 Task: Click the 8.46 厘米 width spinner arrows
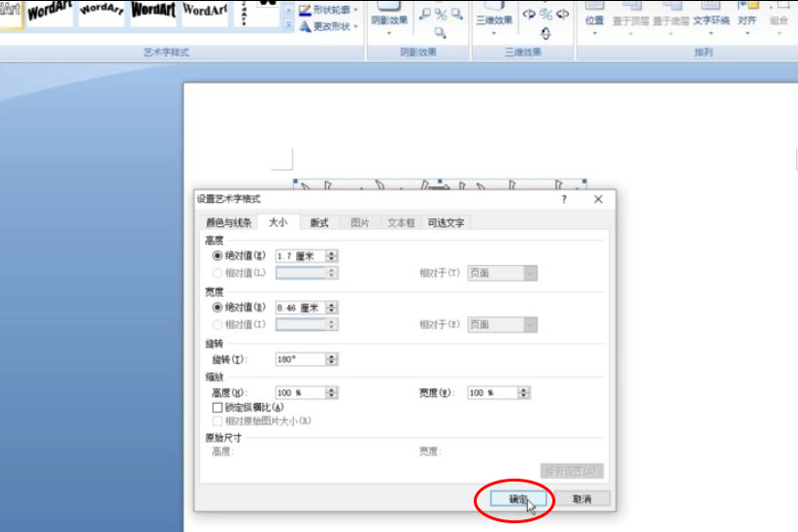click(x=332, y=308)
